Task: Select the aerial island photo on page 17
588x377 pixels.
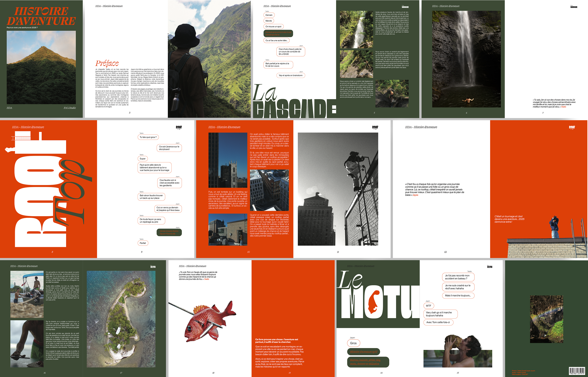Action: point(121,319)
